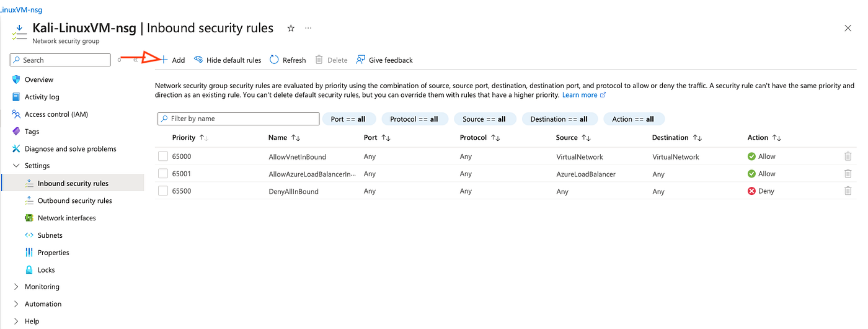Screen dimensions: 868x329
Task: Open the Action == all filter
Action: click(634, 119)
